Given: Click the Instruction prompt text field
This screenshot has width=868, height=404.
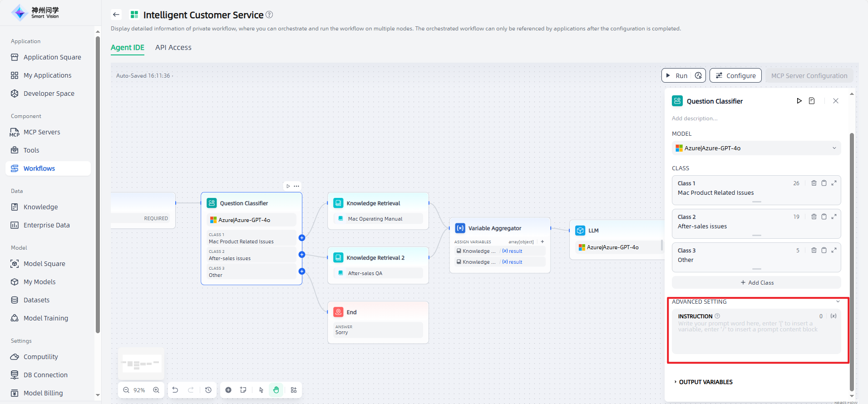Looking at the screenshot, I should point(756,336).
